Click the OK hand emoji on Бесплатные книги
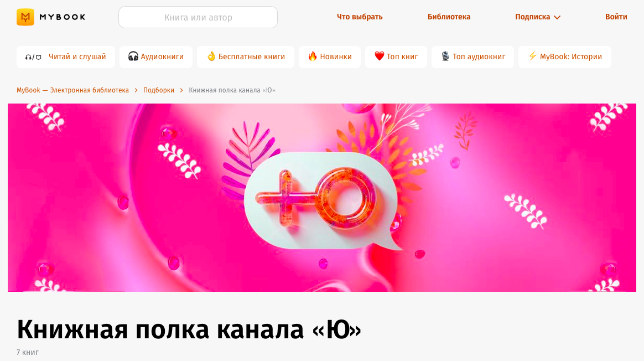This screenshot has height=361, width=644. [x=211, y=56]
